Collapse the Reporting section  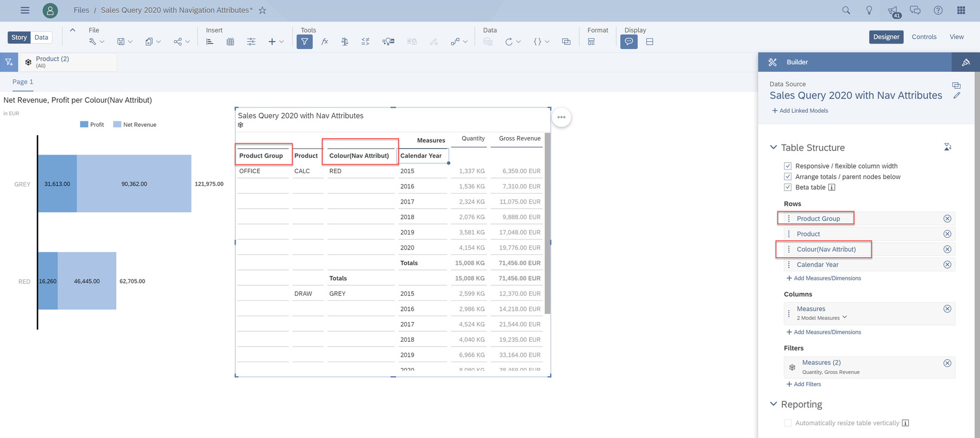(x=773, y=404)
